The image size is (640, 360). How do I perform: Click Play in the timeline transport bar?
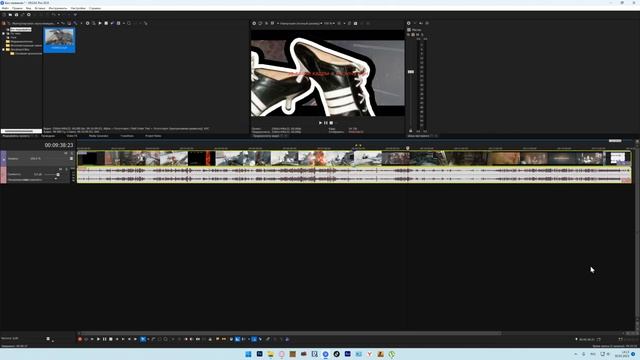(x=98, y=339)
